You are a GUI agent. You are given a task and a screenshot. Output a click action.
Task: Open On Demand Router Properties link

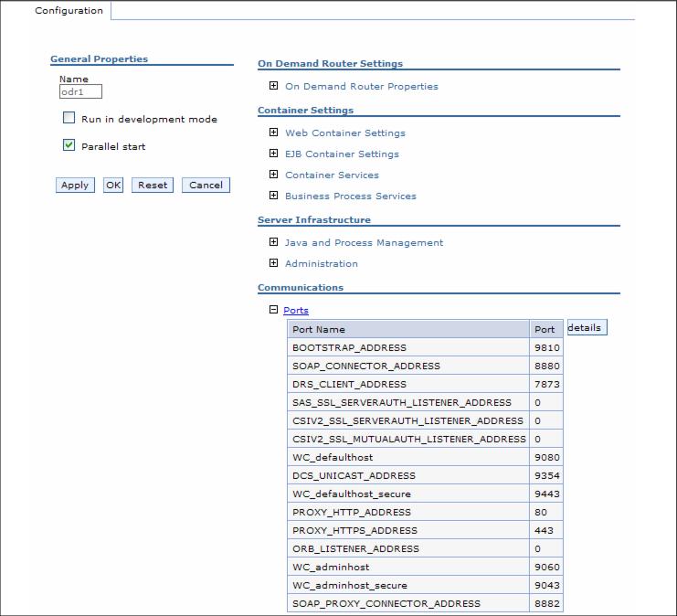click(362, 87)
